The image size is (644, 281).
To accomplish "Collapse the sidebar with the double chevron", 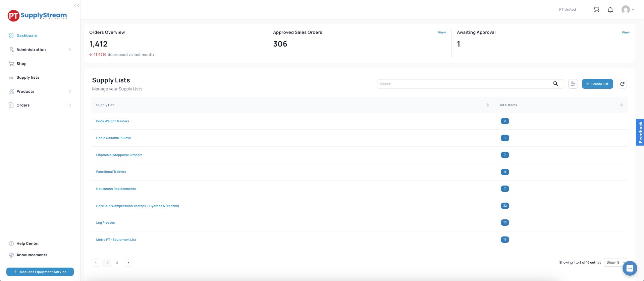I will coord(76,5).
